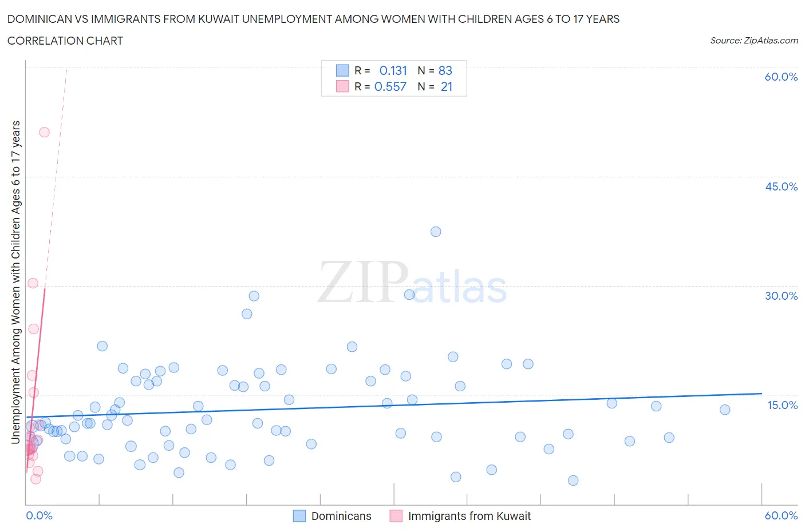Click the Dominicans legend blue swatch
Screen dimensions: 805x532
(x=299, y=516)
